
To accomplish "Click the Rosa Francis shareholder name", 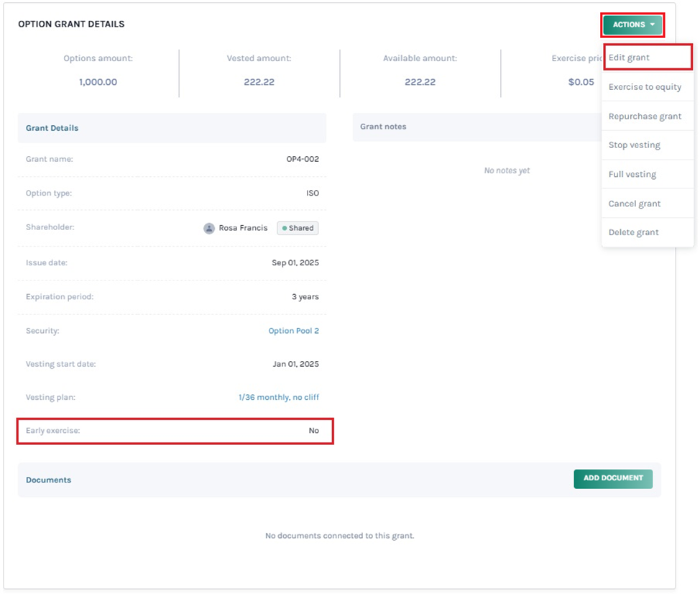I will click(x=243, y=228).
